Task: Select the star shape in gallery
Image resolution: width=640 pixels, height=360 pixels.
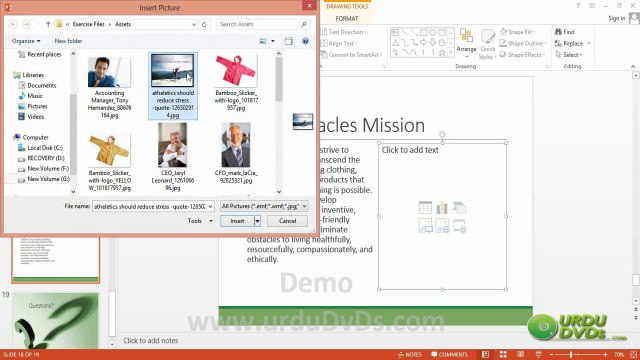Action: pos(442,53)
